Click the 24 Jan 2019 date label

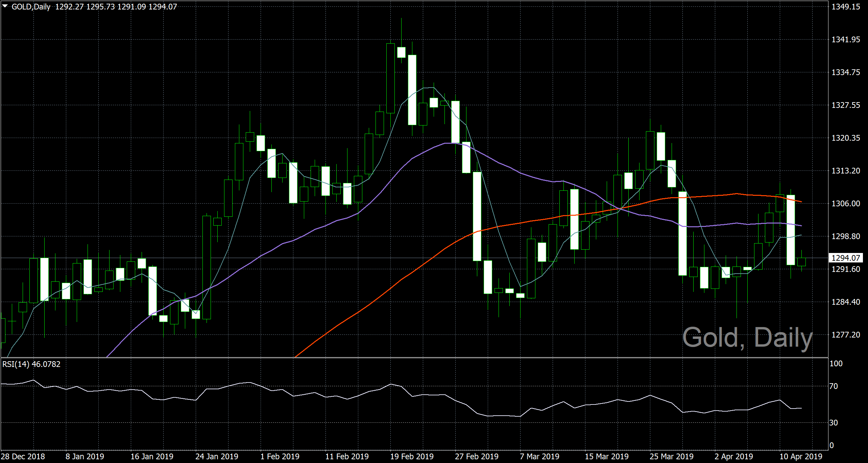[217, 457]
